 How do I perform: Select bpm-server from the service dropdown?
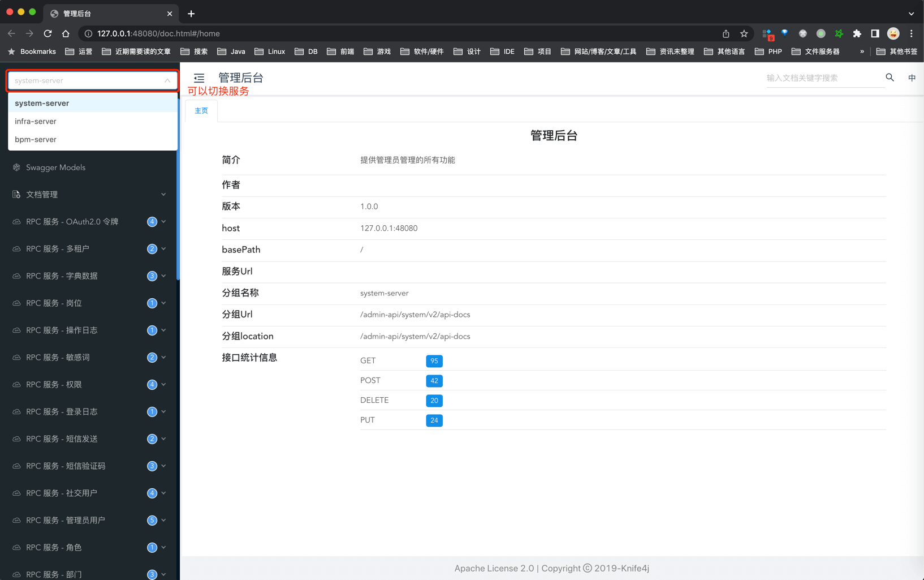35,139
